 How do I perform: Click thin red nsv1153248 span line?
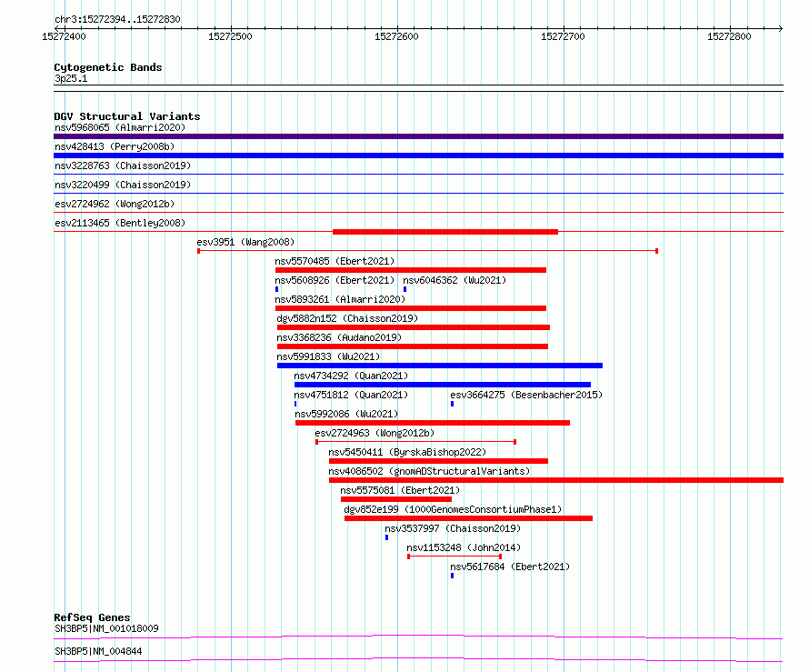click(454, 557)
